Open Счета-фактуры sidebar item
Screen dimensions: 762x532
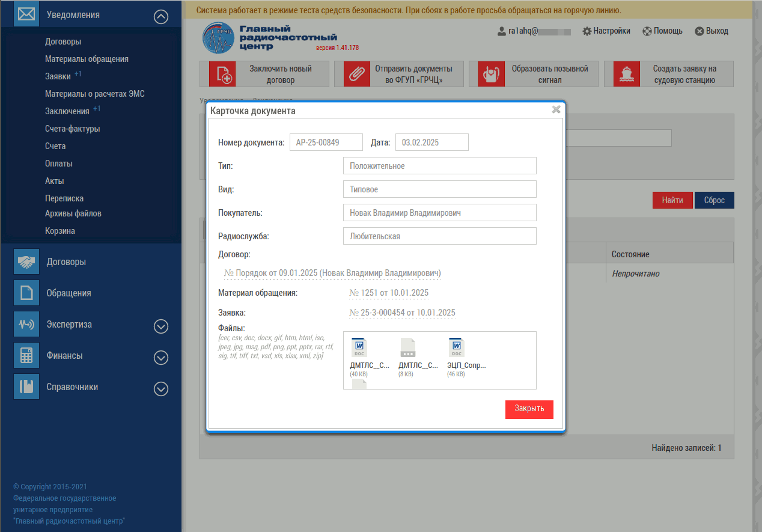click(72, 129)
